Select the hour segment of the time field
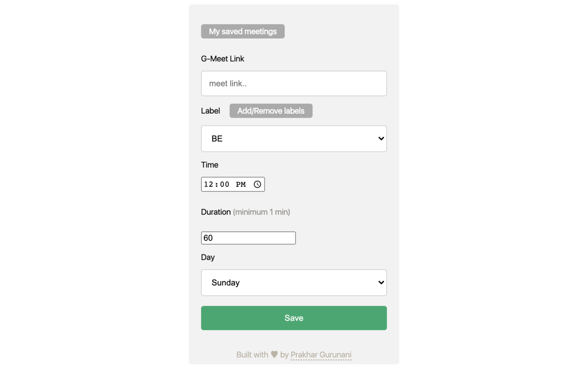588x368 pixels. (209, 184)
